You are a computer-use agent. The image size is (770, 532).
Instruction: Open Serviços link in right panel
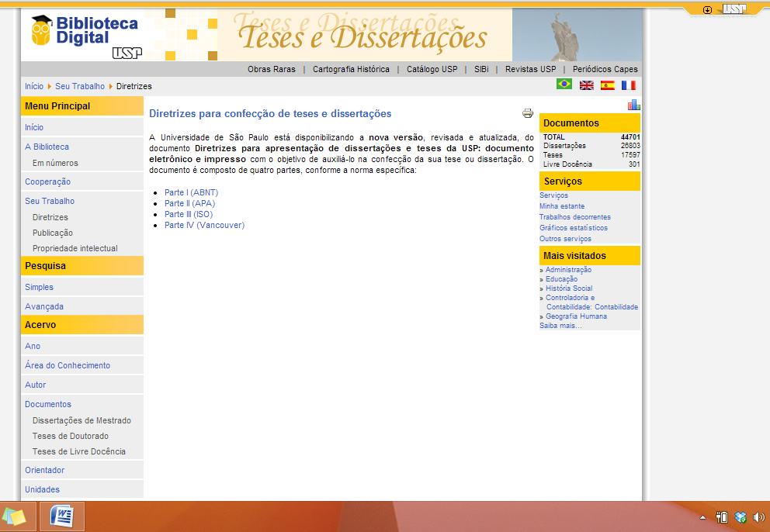point(553,195)
